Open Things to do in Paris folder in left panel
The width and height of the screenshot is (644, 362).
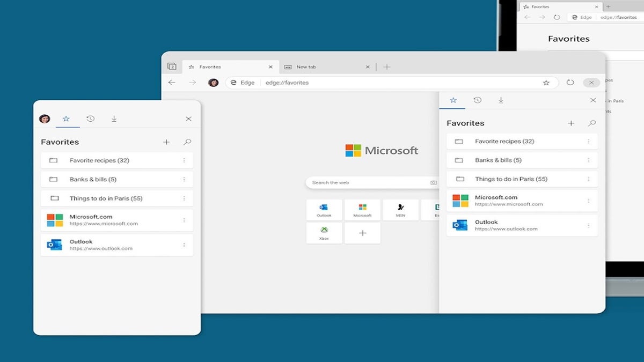tap(106, 198)
